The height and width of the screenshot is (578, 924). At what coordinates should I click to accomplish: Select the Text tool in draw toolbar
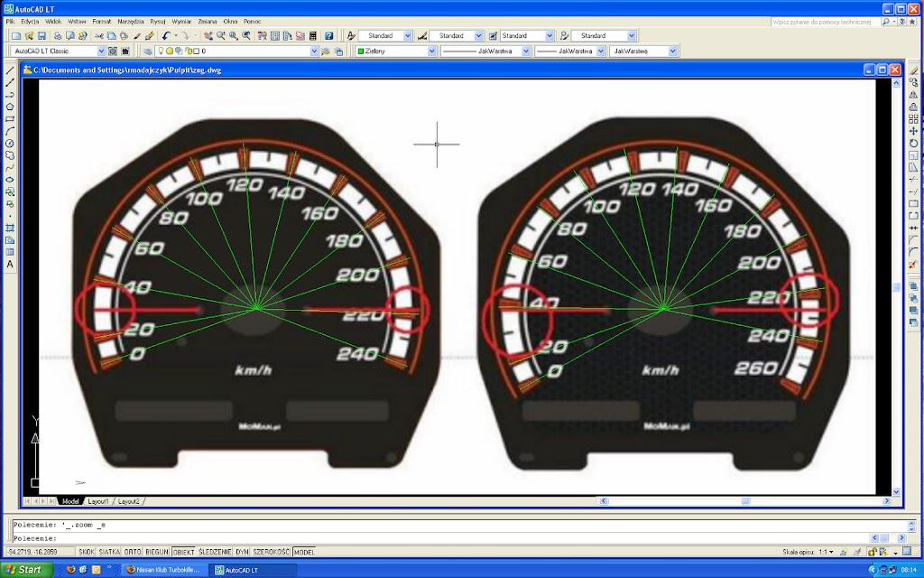[10, 265]
